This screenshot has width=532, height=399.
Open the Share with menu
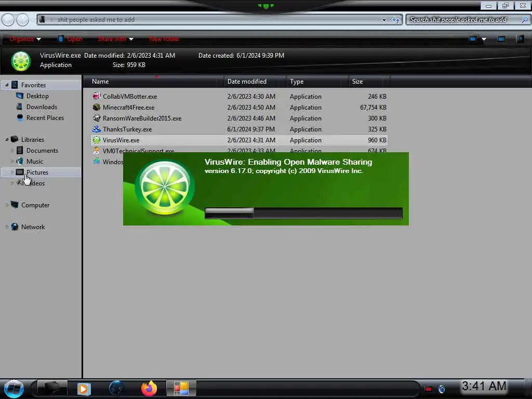point(115,39)
